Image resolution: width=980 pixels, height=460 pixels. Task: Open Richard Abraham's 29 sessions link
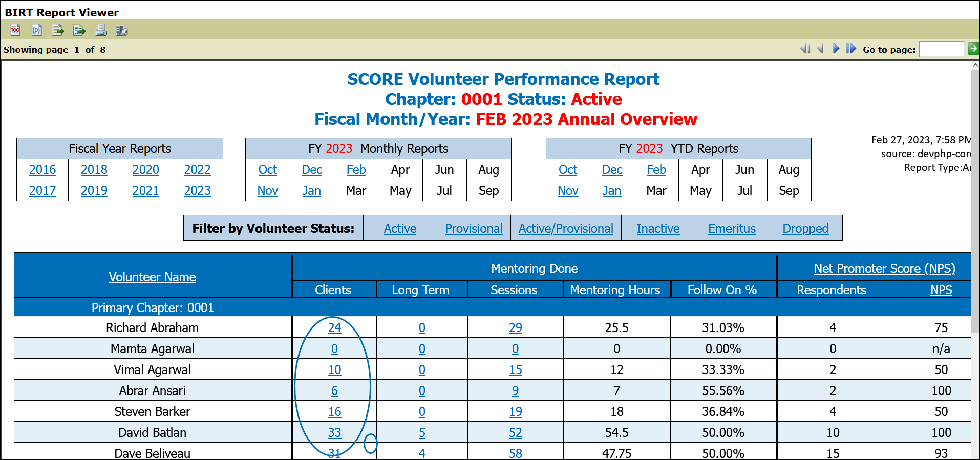point(516,327)
